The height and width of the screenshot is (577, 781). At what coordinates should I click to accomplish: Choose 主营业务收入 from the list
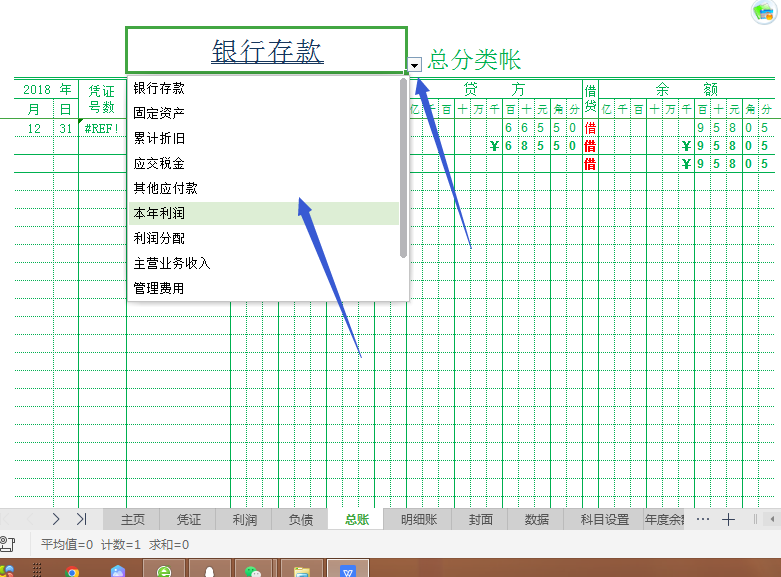coord(263,263)
